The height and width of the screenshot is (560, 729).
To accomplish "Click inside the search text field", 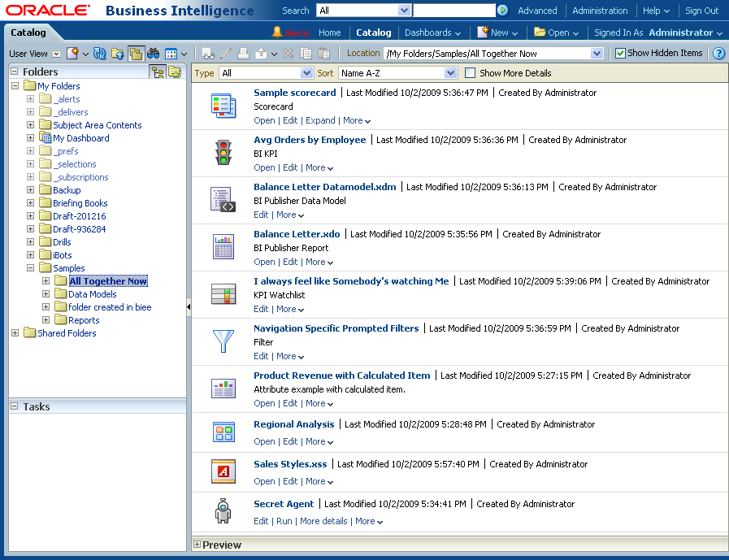I will [x=454, y=11].
